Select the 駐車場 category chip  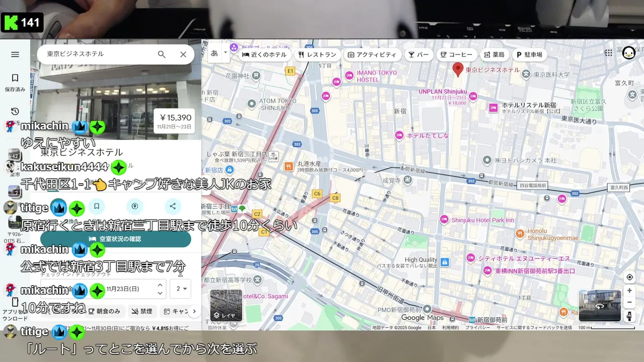529,55
